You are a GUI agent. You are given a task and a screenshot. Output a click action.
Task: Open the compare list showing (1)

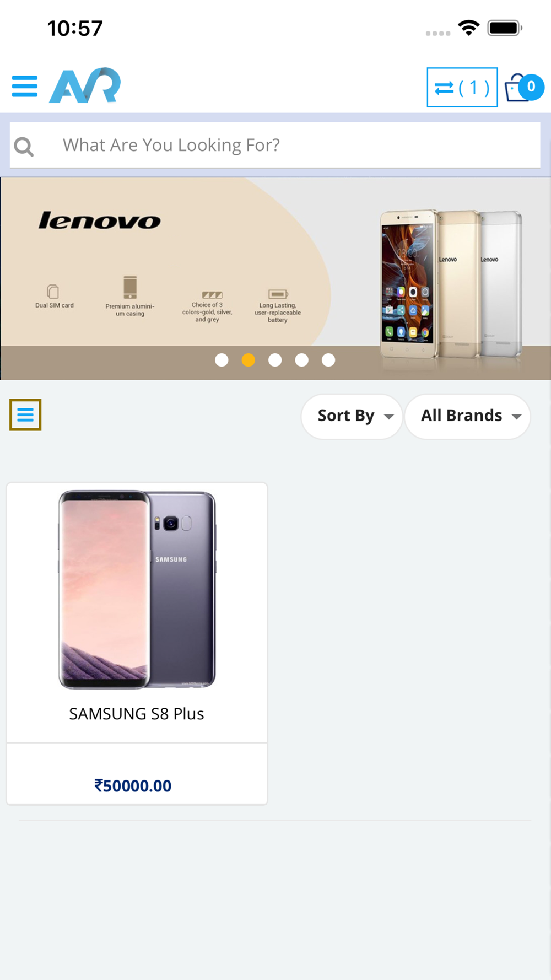(462, 87)
